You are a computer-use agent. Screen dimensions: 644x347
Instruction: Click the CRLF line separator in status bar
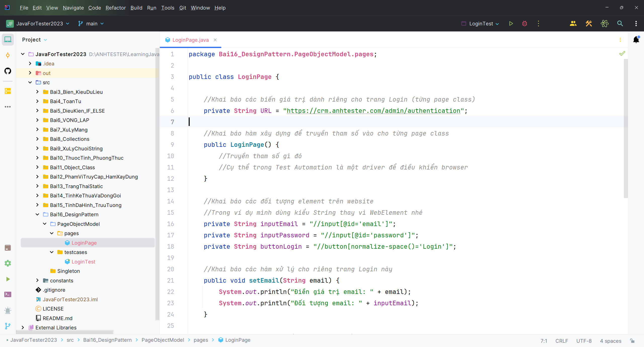(561, 341)
